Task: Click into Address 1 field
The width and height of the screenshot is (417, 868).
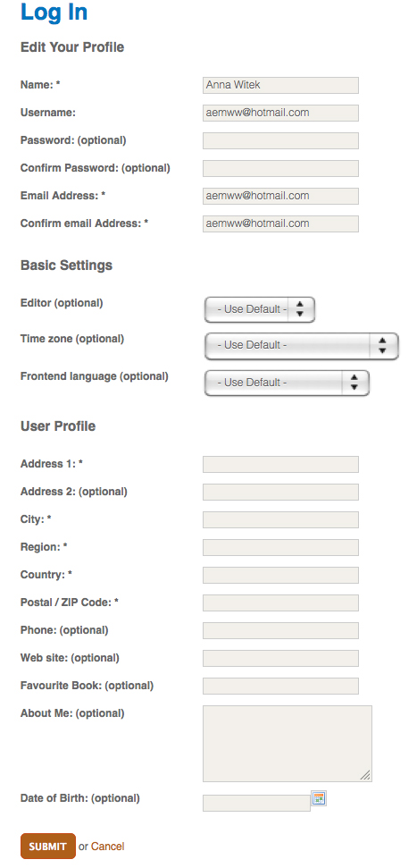Action: [x=280, y=465]
